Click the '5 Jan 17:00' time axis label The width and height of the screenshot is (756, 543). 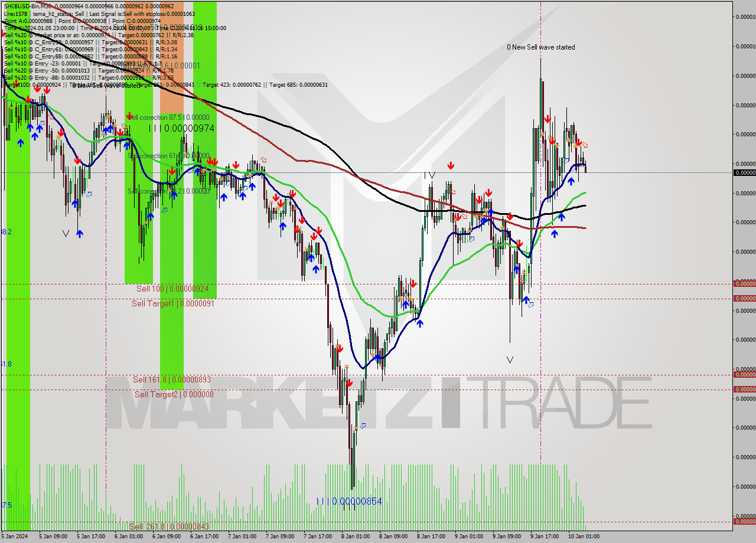pyautogui.click(x=90, y=537)
